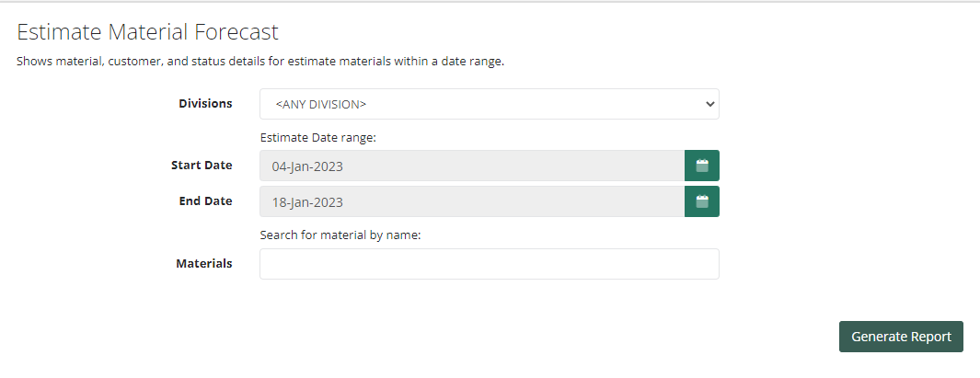Click the Materials field label
Image resolution: width=980 pixels, height=378 pixels.
pos(204,264)
